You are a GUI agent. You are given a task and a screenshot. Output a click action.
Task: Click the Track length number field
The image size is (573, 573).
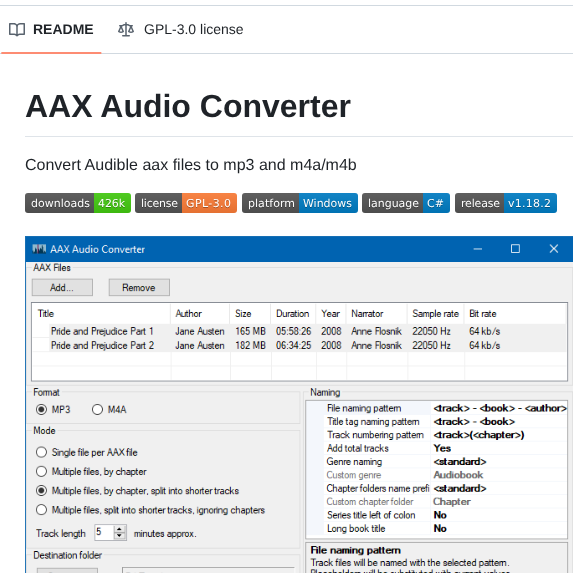(x=104, y=532)
